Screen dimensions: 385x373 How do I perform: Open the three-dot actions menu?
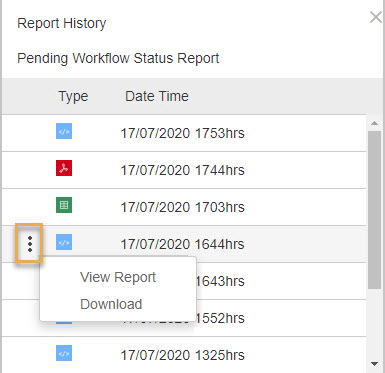[30, 244]
